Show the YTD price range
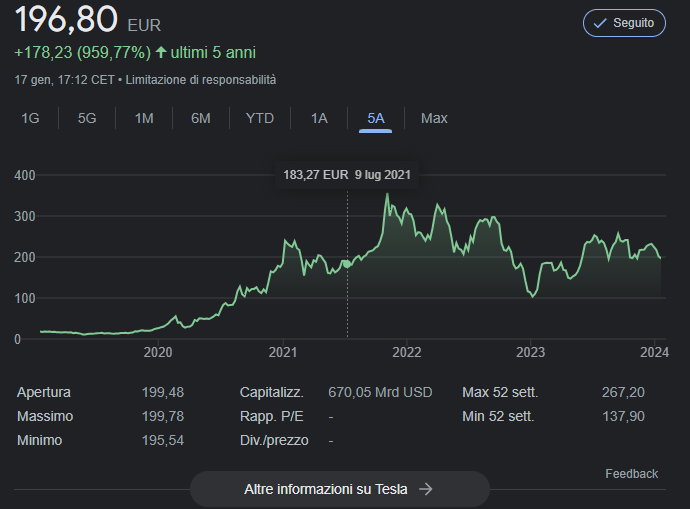The height and width of the screenshot is (509, 690). click(x=260, y=118)
